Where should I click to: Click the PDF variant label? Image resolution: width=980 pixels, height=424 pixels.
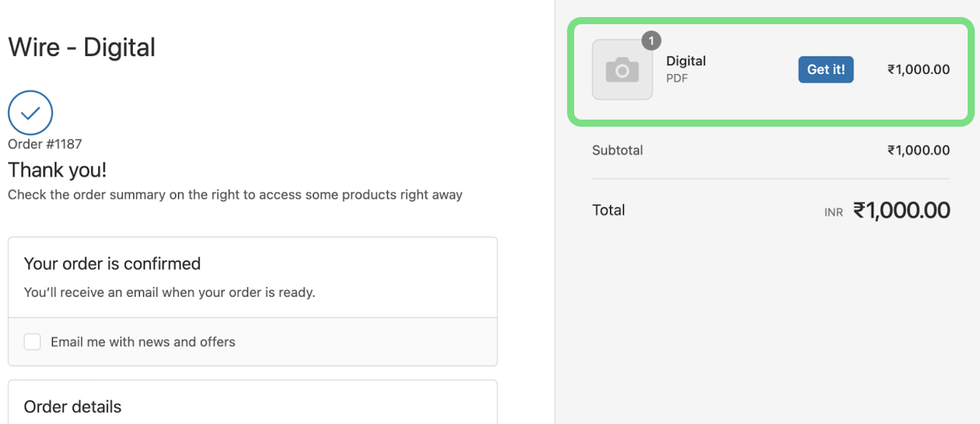(x=677, y=78)
